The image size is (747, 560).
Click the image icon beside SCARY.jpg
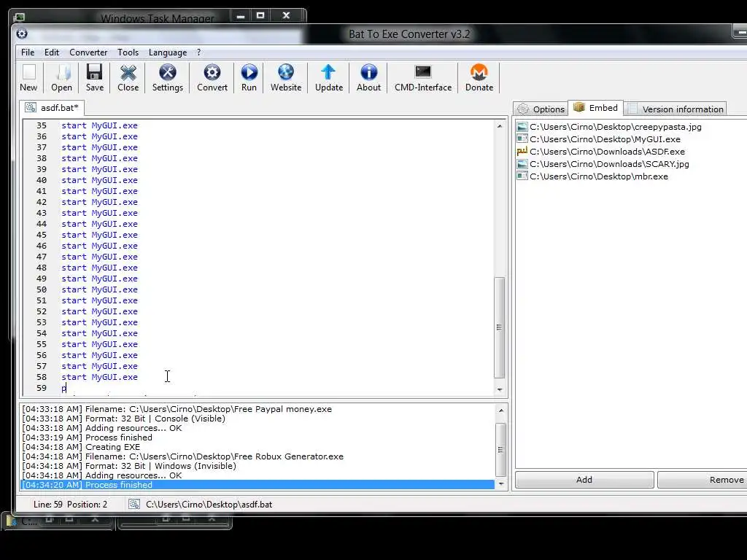point(522,164)
